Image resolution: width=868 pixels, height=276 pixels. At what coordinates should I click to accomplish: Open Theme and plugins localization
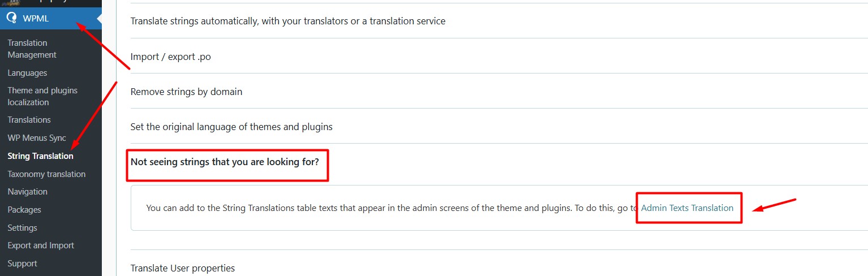(x=42, y=96)
